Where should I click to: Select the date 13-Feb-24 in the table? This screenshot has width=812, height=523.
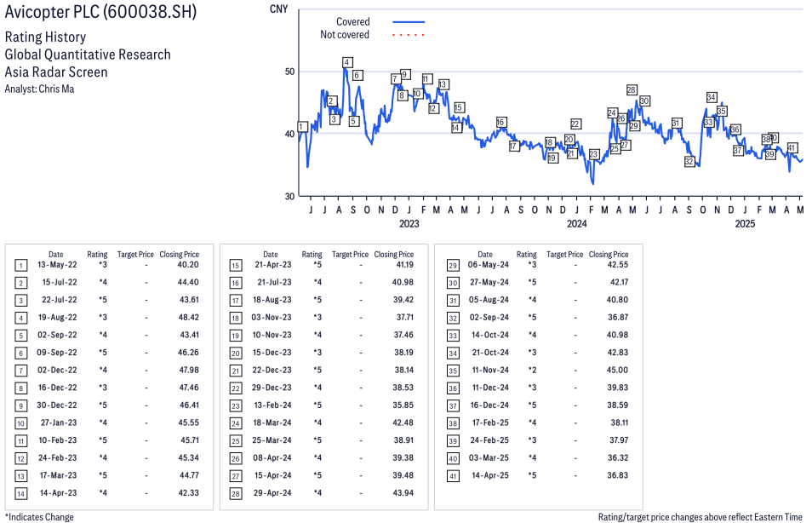pos(272,405)
